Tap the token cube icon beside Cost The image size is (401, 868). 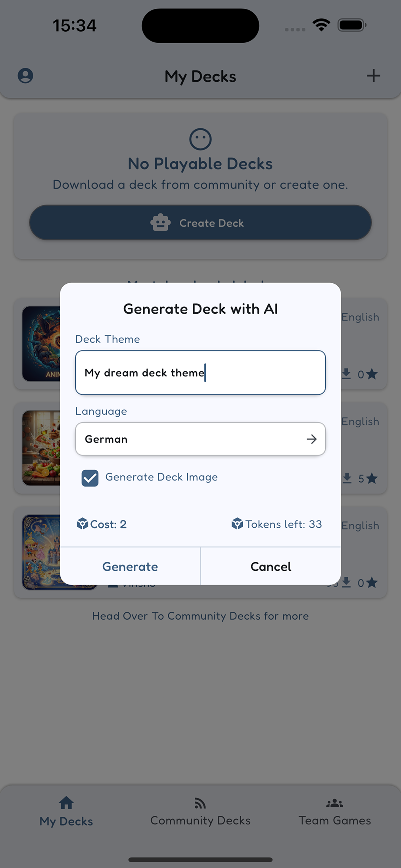(82, 524)
